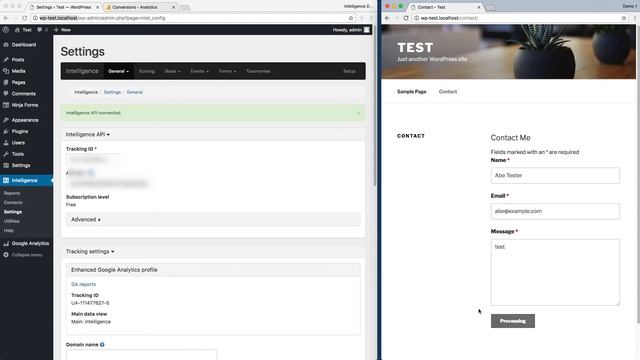This screenshot has height=360, width=640.
Task: Click Settings window address bar
Action: coord(192,18)
